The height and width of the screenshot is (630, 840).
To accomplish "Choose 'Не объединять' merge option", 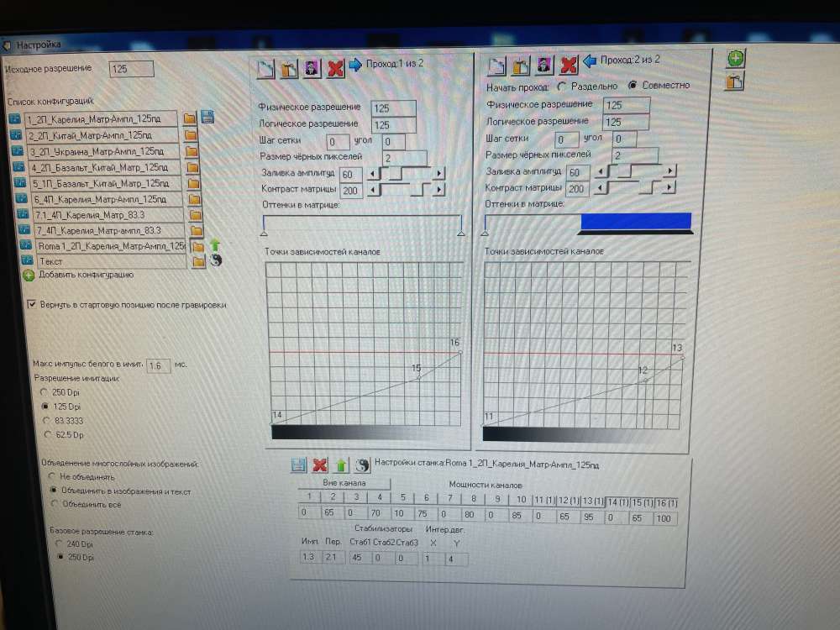I will 55,476.
